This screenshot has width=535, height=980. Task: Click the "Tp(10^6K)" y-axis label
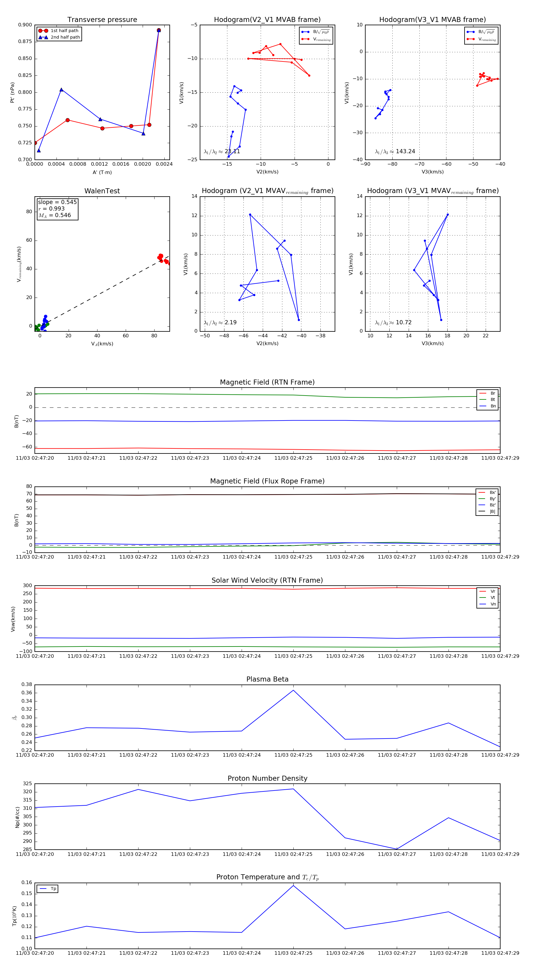15,916
